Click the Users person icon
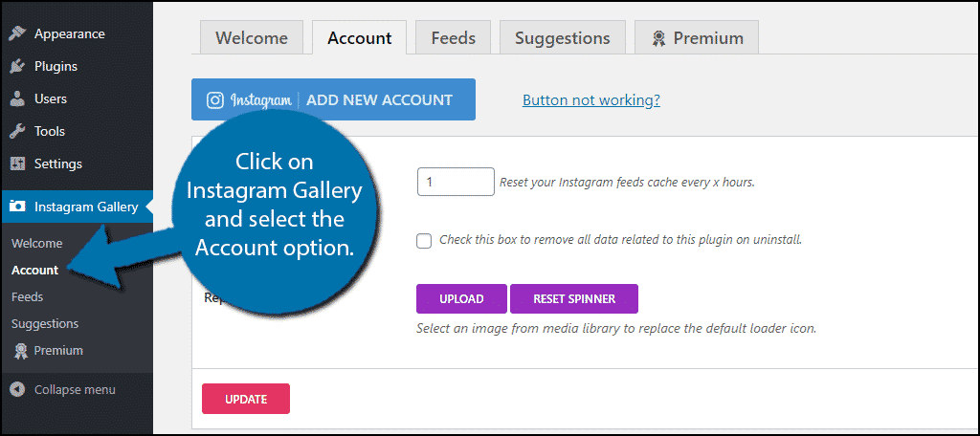This screenshot has width=980, height=436. coord(17,98)
